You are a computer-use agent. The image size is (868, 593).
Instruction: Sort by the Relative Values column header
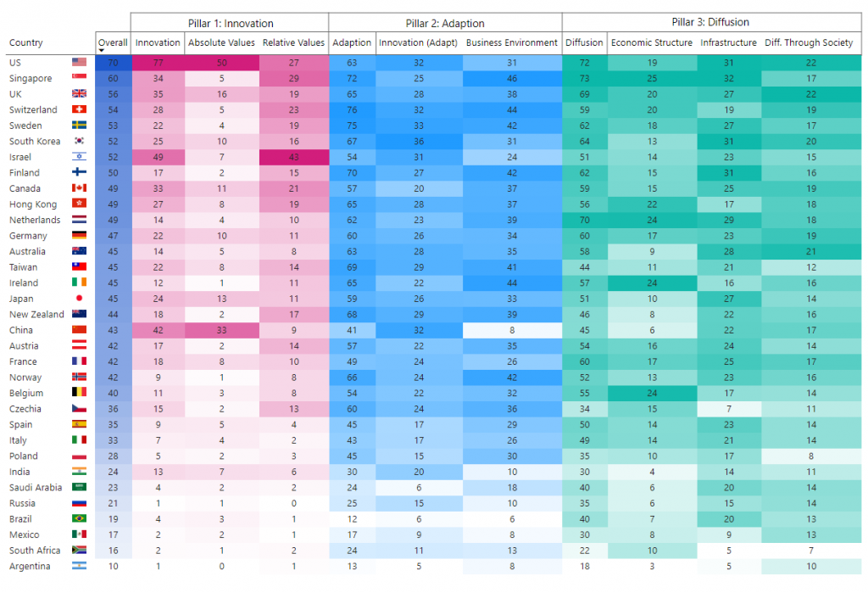(293, 42)
